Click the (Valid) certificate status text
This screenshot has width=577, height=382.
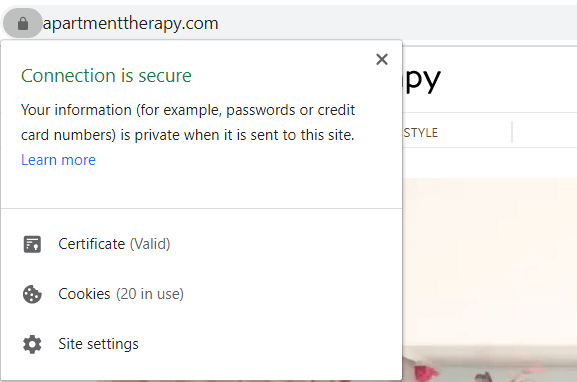pyautogui.click(x=150, y=244)
